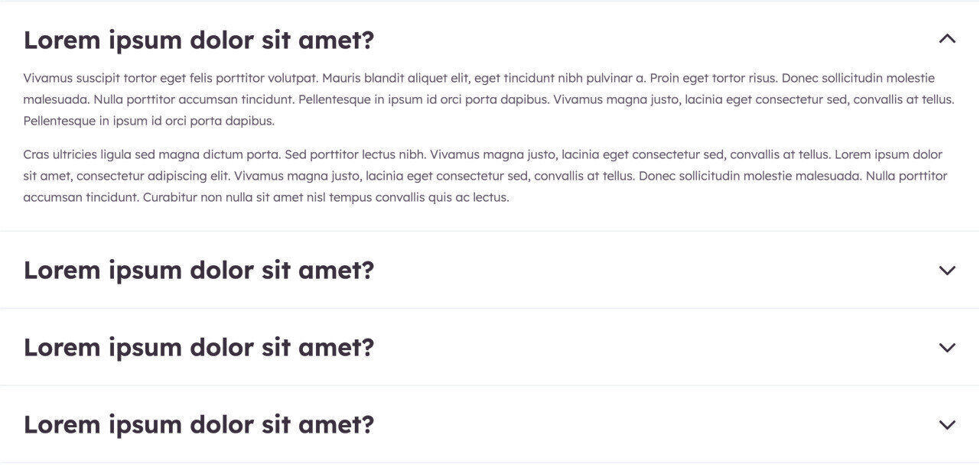The image size is (980, 467).
Task: Open the third question with its chevron arrow
Action: point(947,347)
